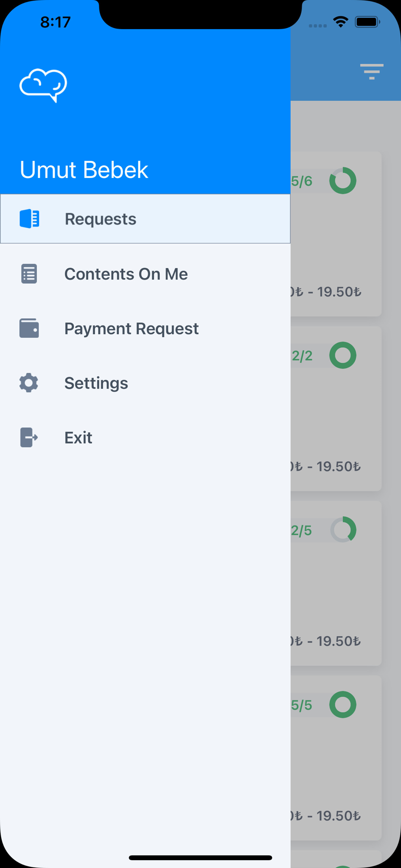The height and width of the screenshot is (868, 401).
Task: Open Settings from the drawer
Action: pos(145,383)
